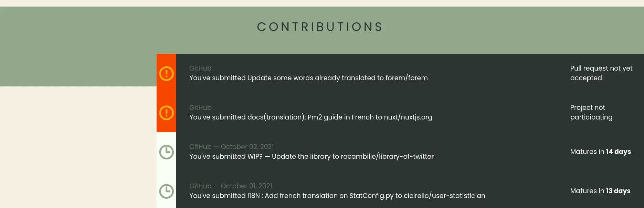
Task: Click the GitHub label above the forem submission
Action: tap(200, 68)
